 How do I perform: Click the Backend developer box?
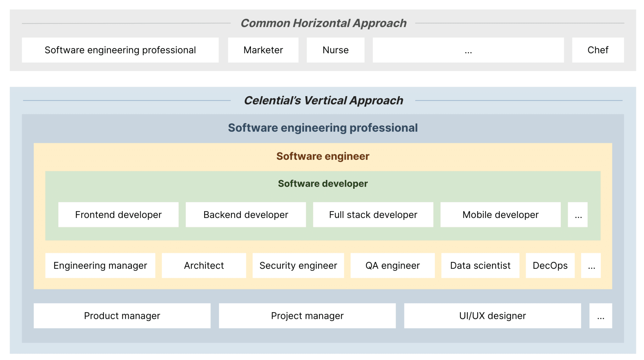tap(246, 215)
